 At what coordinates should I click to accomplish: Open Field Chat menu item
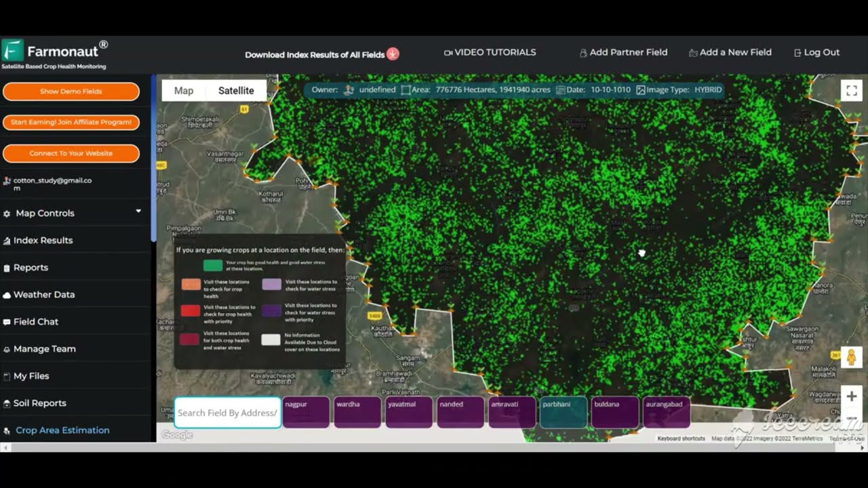[x=36, y=322]
